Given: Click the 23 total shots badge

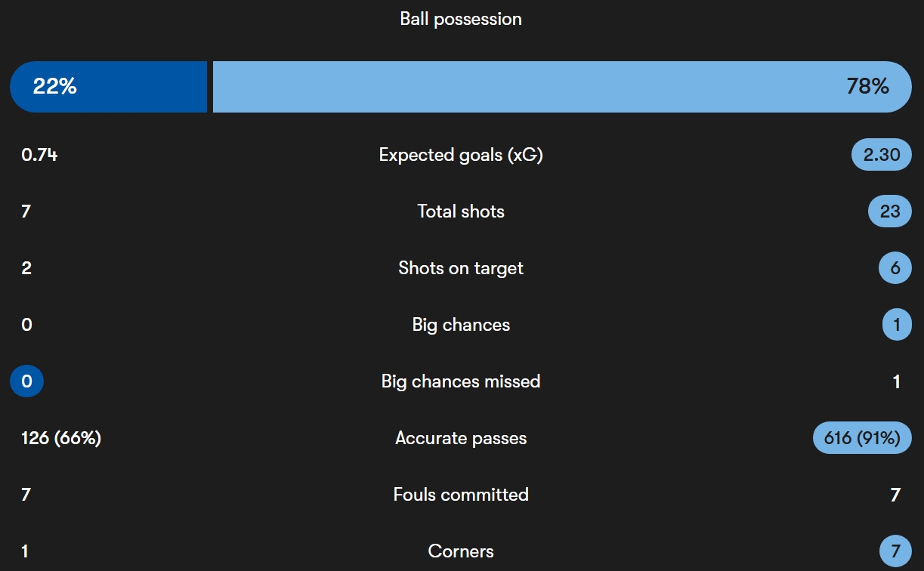Looking at the screenshot, I should click(890, 211).
